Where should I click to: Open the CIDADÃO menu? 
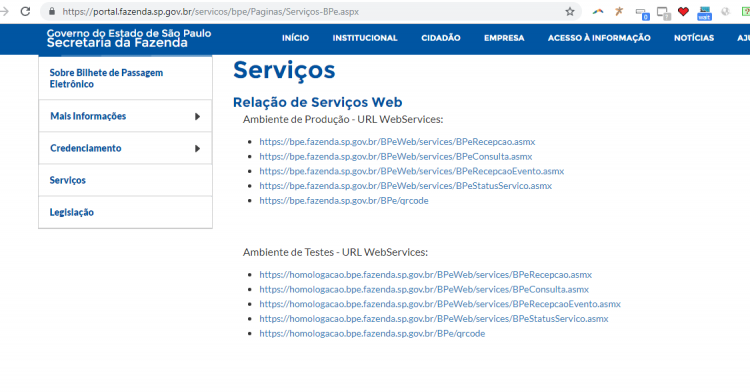[441, 38]
